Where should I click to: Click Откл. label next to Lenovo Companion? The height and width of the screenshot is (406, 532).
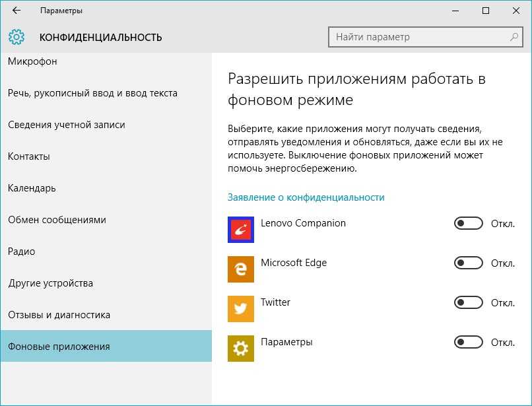tap(503, 224)
